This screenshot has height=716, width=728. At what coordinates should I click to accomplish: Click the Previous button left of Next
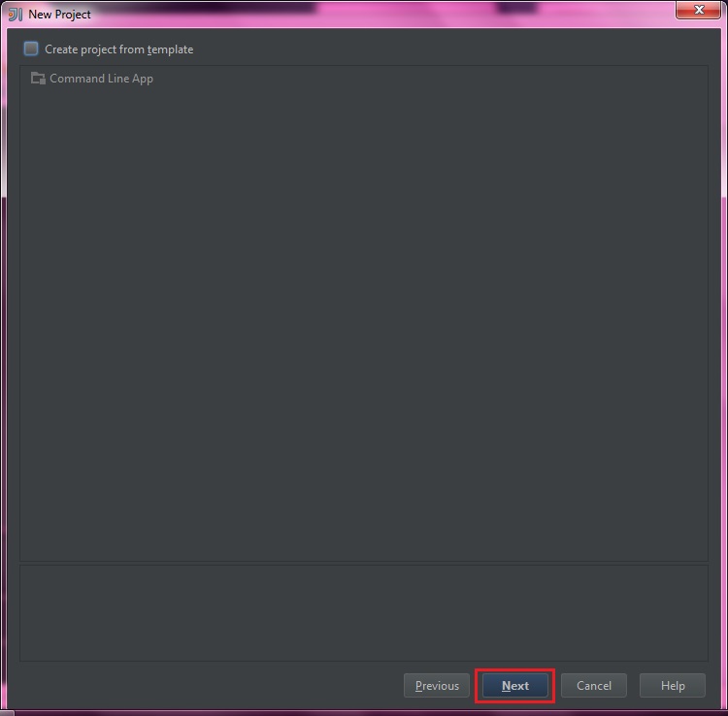point(437,685)
